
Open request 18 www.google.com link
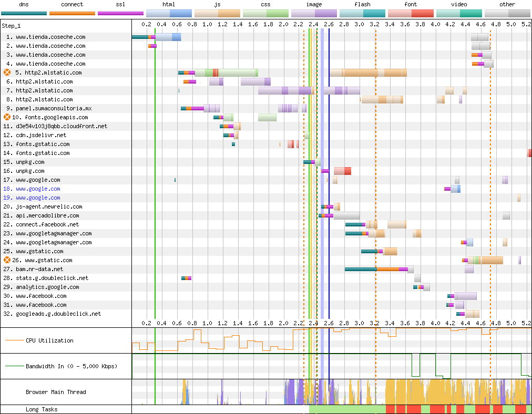pyautogui.click(x=38, y=189)
